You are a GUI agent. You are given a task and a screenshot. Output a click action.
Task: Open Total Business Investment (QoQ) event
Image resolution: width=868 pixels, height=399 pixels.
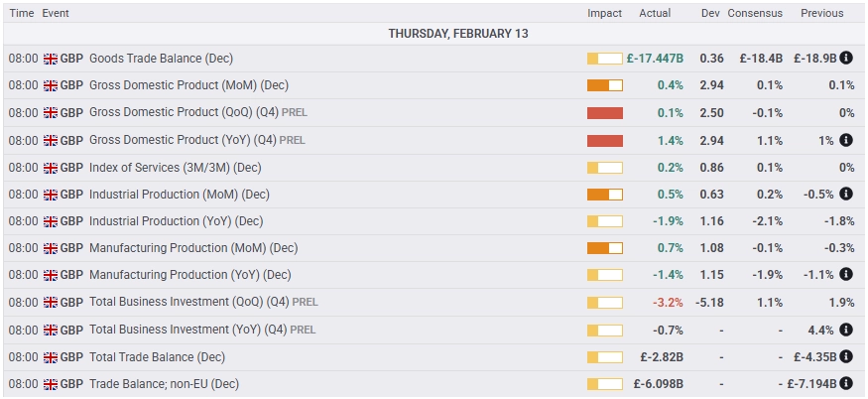tap(203, 302)
